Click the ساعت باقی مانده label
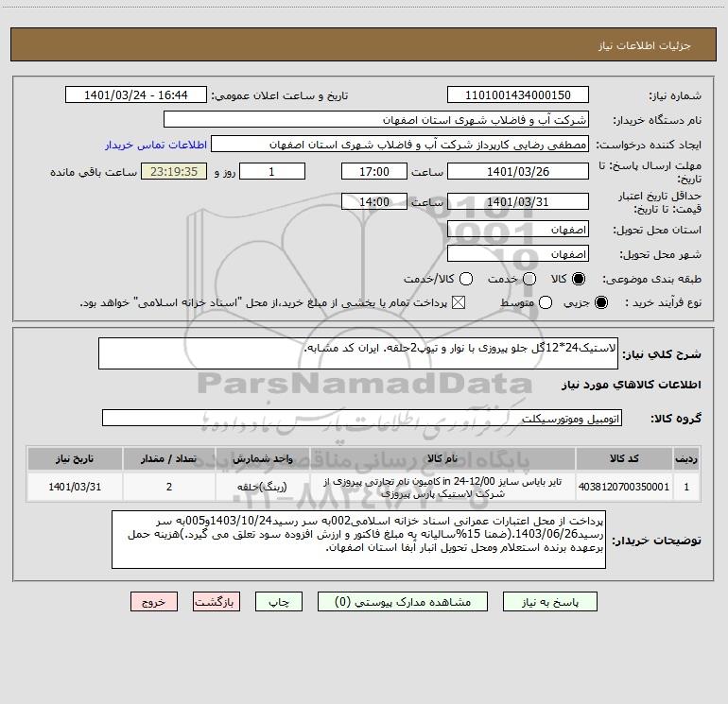This screenshot has width=728, height=704. pyautogui.click(x=94, y=172)
